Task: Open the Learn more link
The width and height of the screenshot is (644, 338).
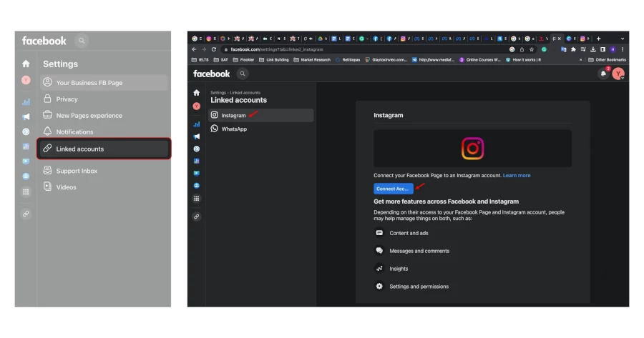Action: 516,175
